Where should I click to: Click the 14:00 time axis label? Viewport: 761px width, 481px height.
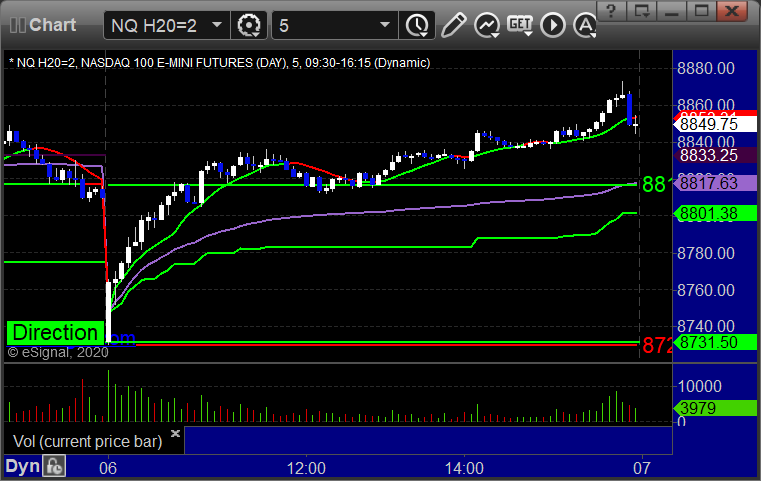464,468
